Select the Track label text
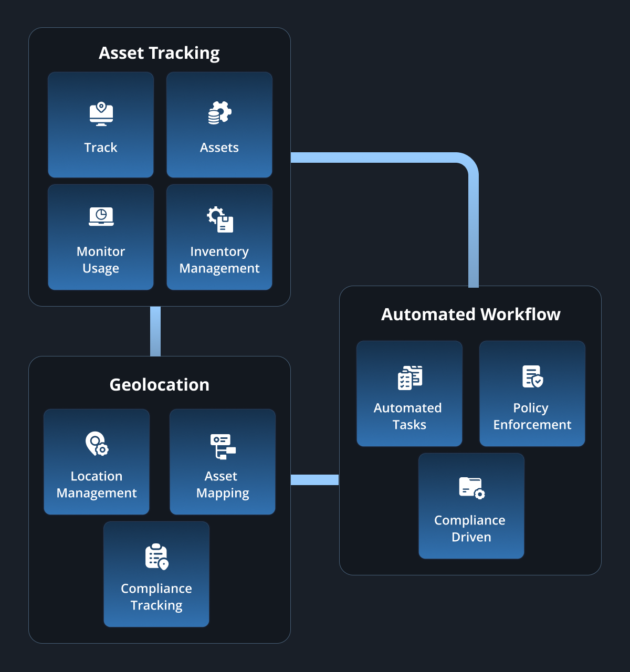Screen dimensions: 630x672 pos(101,148)
